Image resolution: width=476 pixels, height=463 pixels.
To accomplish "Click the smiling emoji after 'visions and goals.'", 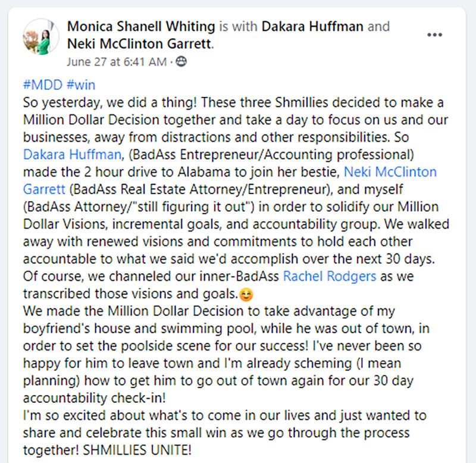I will [245, 293].
